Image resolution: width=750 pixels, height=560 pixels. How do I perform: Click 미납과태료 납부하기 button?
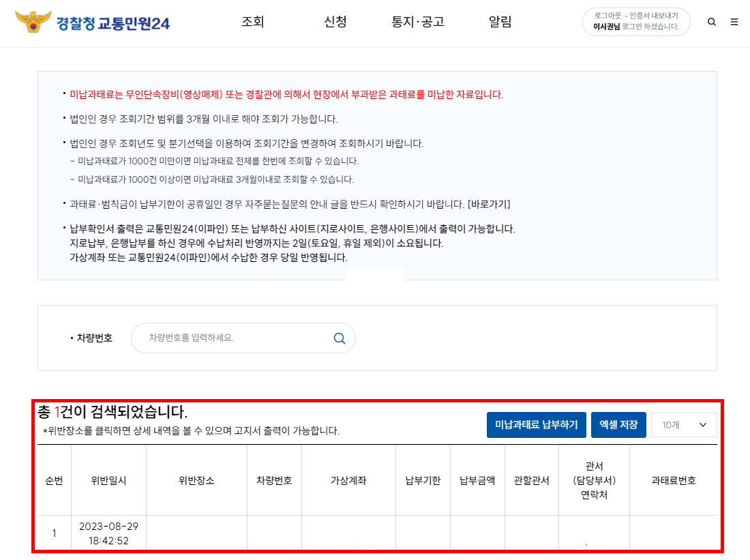coord(536,424)
